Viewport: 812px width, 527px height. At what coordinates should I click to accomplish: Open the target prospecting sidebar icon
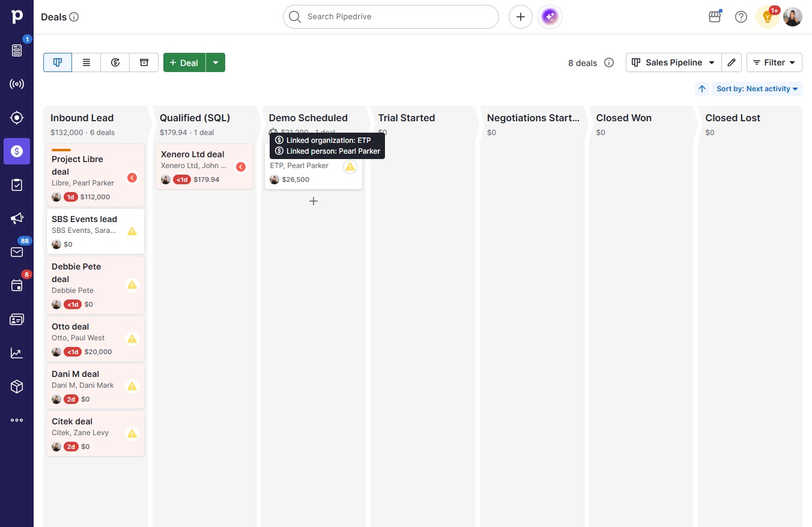17,118
